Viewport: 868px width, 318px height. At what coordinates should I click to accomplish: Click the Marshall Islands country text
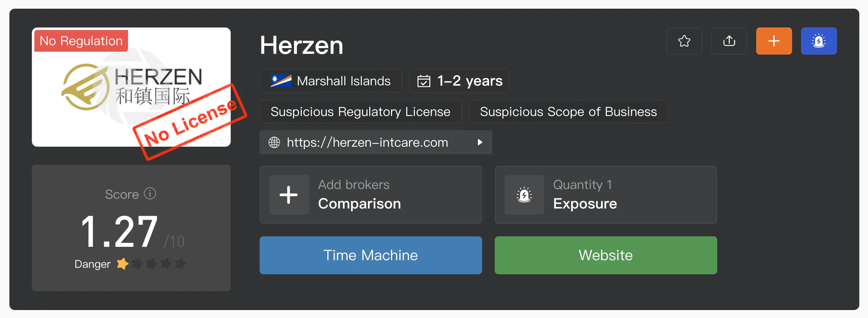[344, 81]
